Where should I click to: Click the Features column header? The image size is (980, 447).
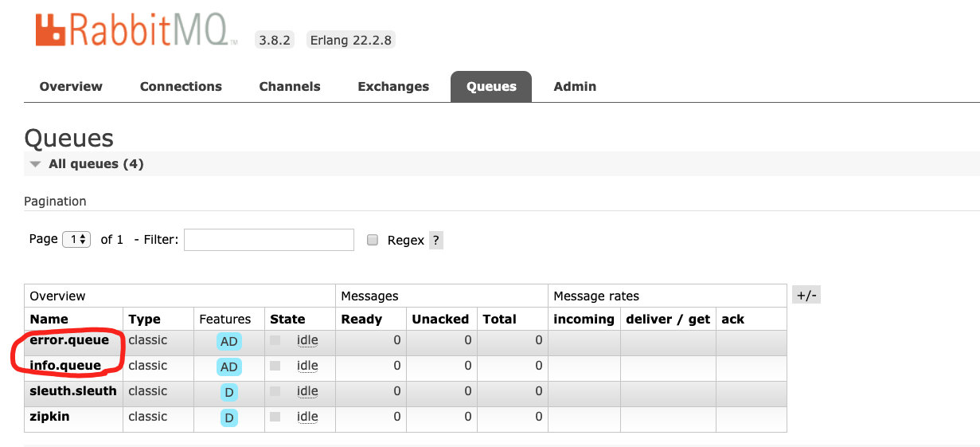(x=225, y=319)
